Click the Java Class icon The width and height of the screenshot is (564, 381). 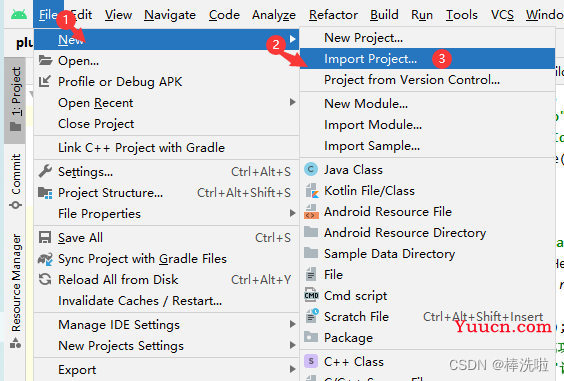(x=311, y=169)
